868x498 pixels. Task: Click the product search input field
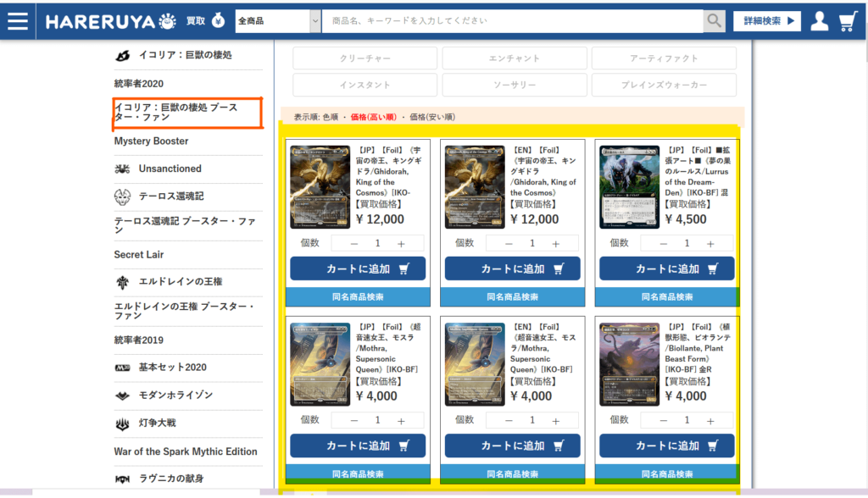click(x=513, y=21)
